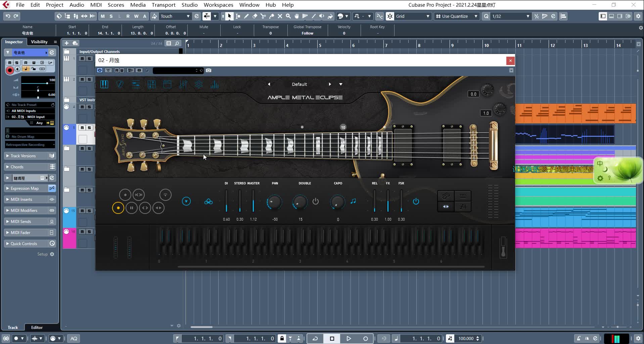Open the plugin spectrum bars tab icon

tap(215, 85)
